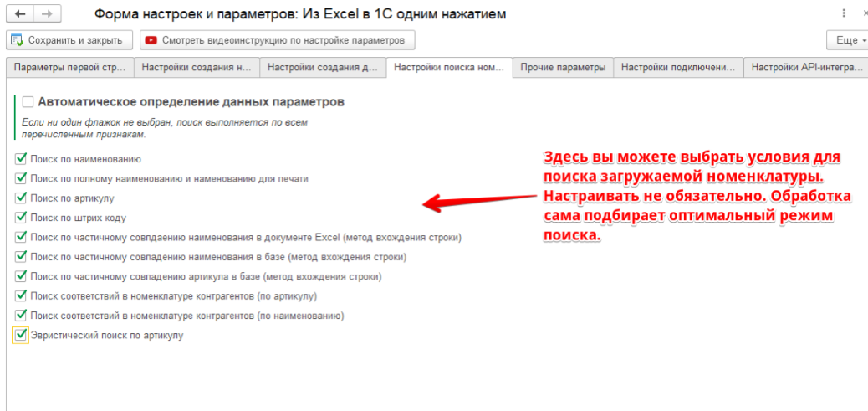
Task: Enable Автоматическое определение данных параметров checkbox
Action: point(28,102)
